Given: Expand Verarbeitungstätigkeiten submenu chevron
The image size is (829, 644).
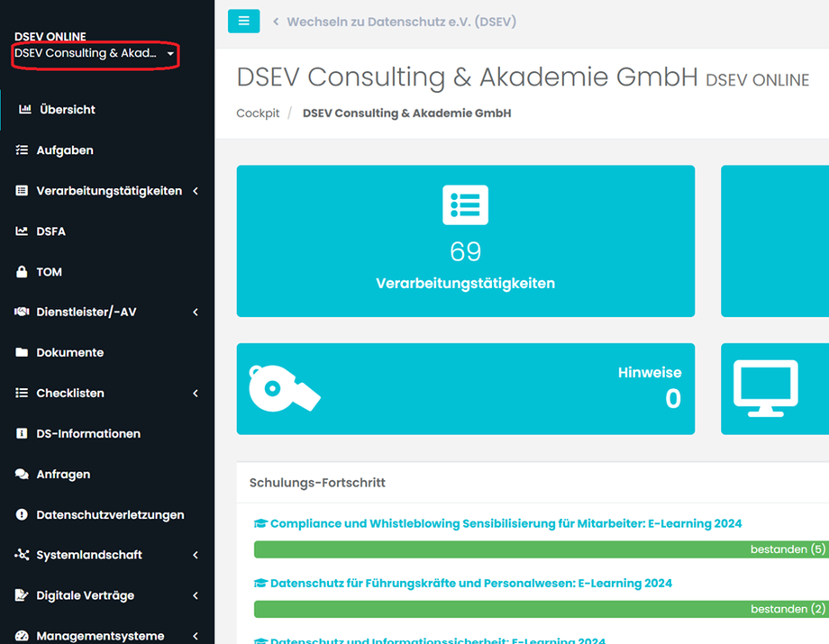Looking at the screenshot, I should 196,191.
